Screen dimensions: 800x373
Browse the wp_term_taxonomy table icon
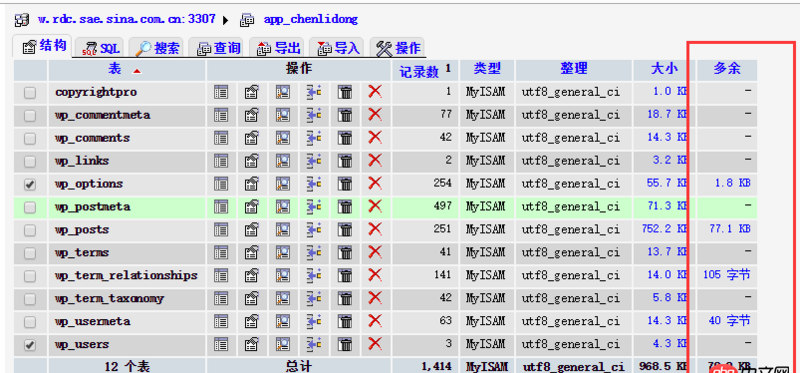pos(221,299)
